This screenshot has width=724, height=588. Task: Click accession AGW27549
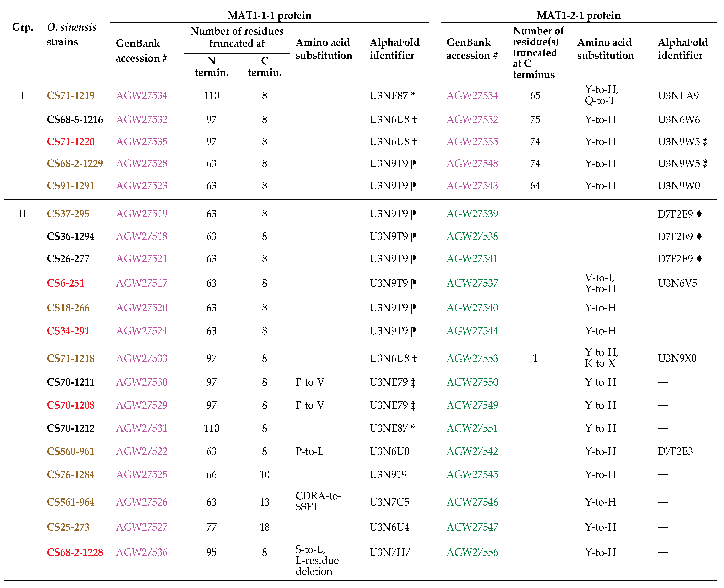tap(472, 405)
